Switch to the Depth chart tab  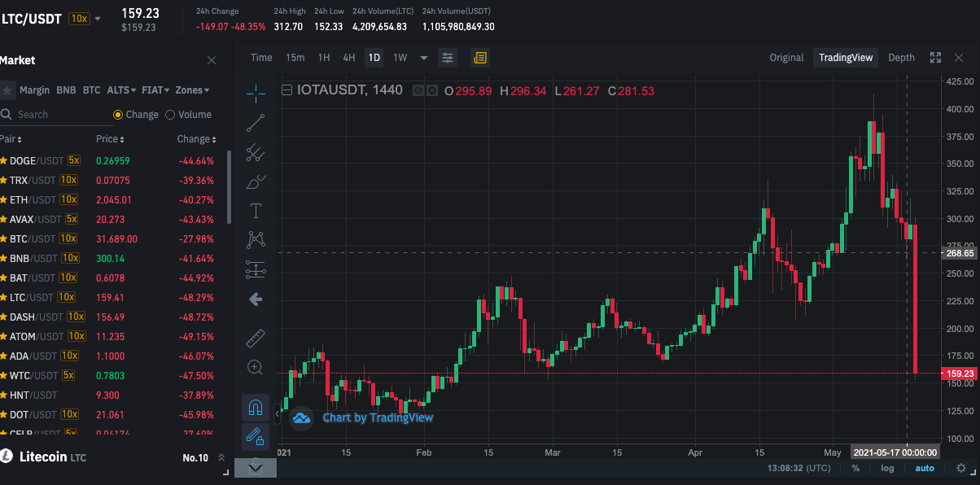pos(901,58)
